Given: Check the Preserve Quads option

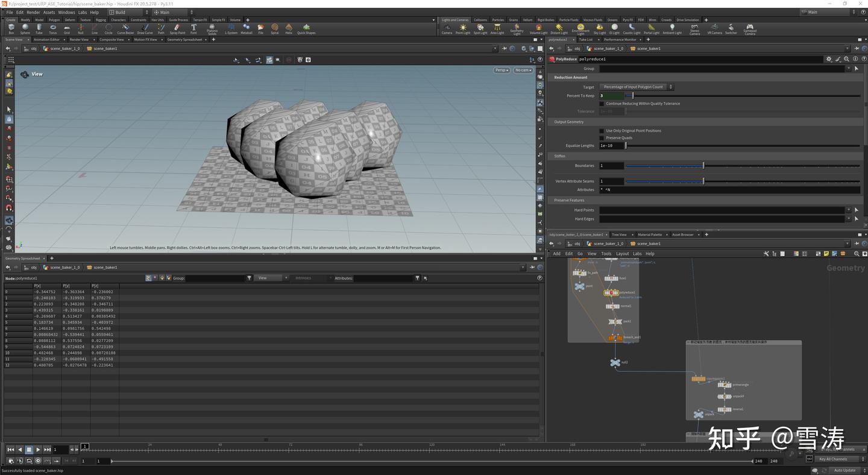Looking at the screenshot, I should pyautogui.click(x=602, y=137).
